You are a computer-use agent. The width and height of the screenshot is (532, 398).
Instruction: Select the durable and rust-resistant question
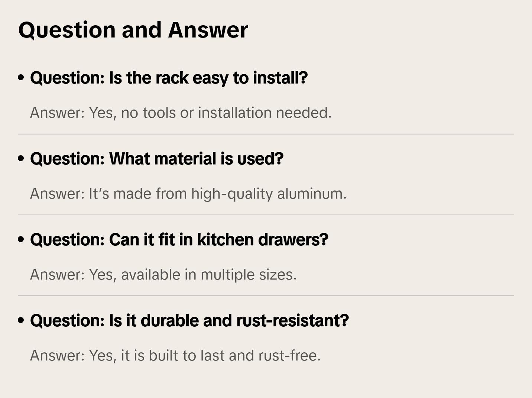click(x=189, y=321)
